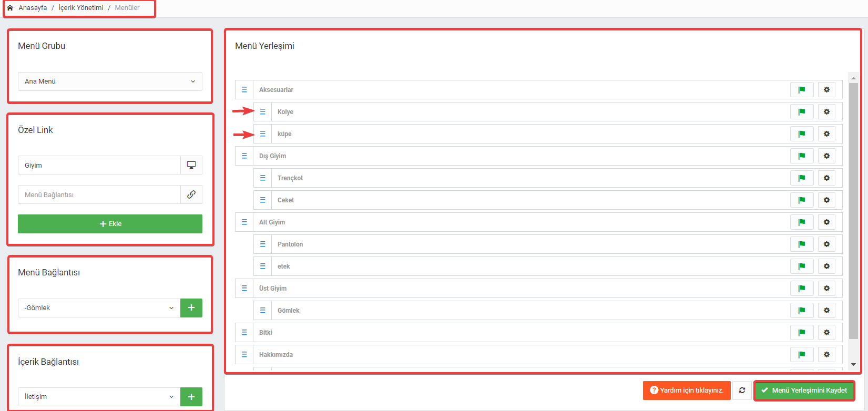The width and height of the screenshot is (868, 411).
Task: Click the drag handle of Ceket row
Action: (263, 200)
